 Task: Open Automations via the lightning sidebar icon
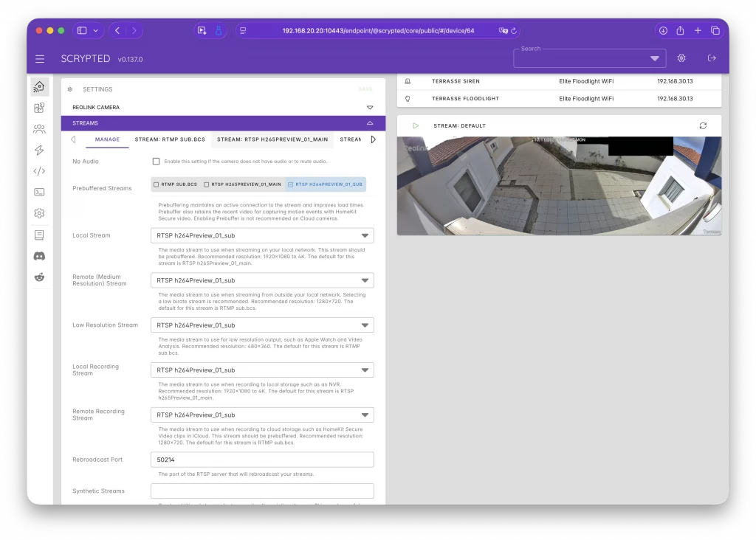(x=41, y=150)
